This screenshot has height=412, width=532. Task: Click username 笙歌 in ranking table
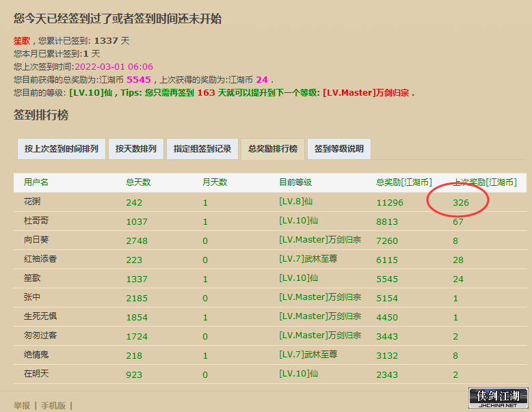point(32,278)
